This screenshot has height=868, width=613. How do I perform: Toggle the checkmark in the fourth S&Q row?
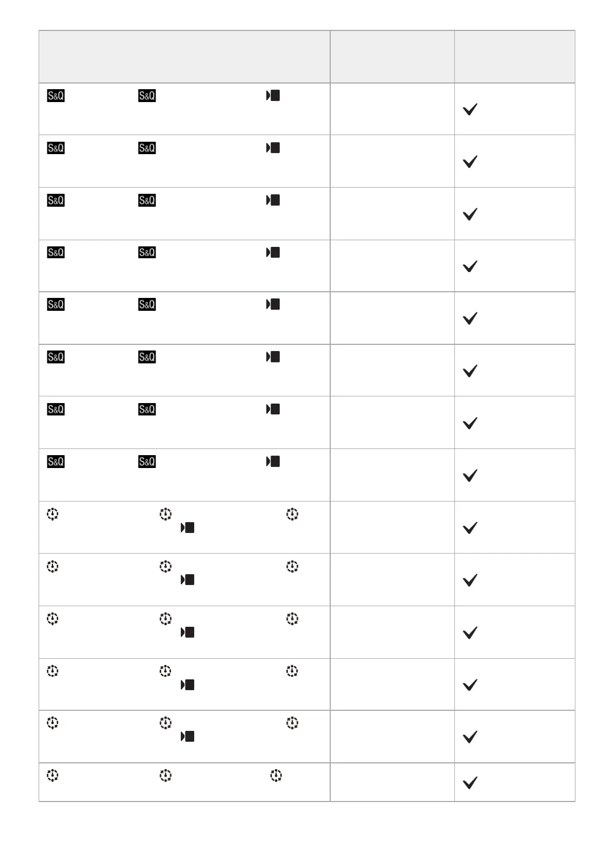(470, 266)
